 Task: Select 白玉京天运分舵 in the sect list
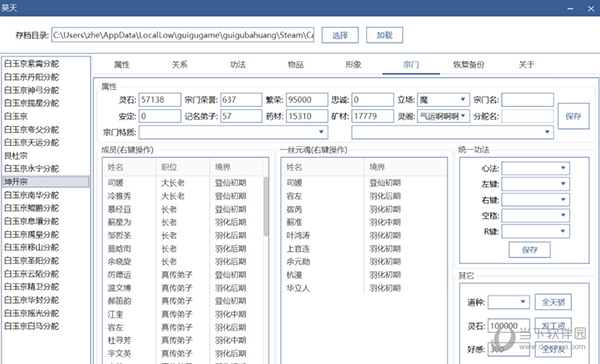pos(45,142)
